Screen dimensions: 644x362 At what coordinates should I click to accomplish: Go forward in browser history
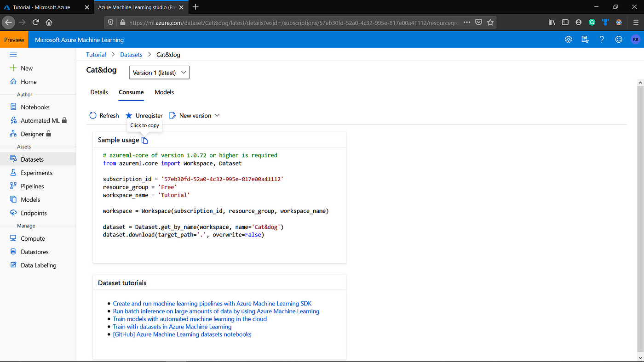(x=22, y=22)
